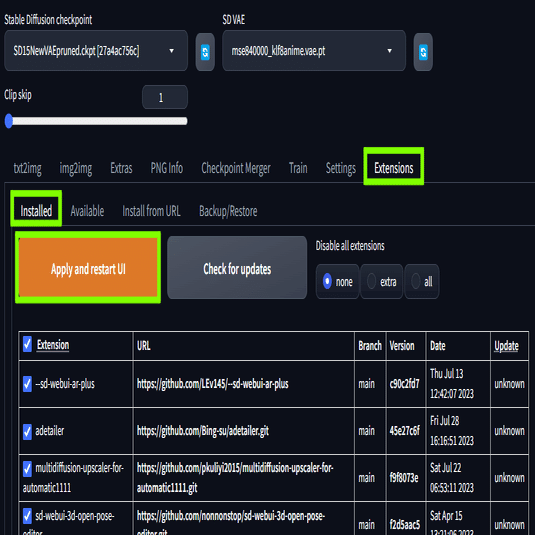Click the Clip skip slider handle

(9, 121)
